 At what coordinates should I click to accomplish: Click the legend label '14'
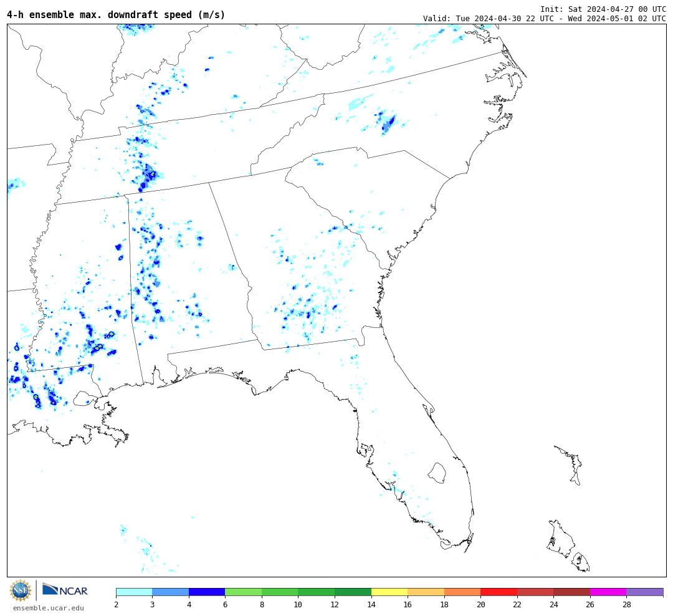(x=371, y=605)
